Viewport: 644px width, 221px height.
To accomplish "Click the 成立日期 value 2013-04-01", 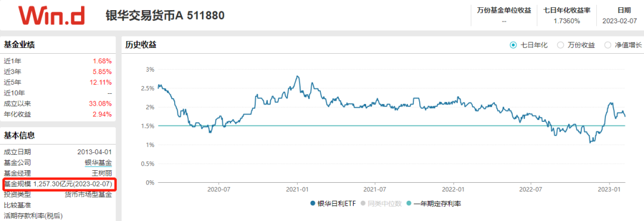I will [x=94, y=152].
